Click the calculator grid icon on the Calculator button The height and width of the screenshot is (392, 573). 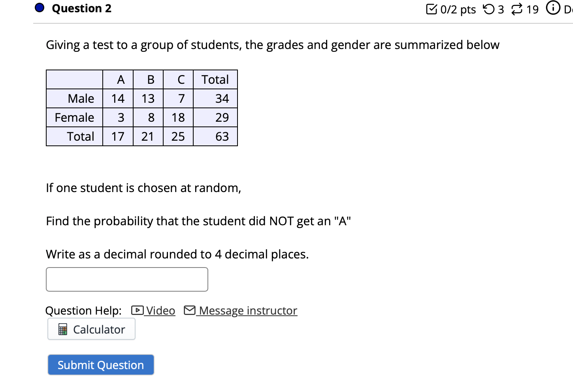coord(62,329)
